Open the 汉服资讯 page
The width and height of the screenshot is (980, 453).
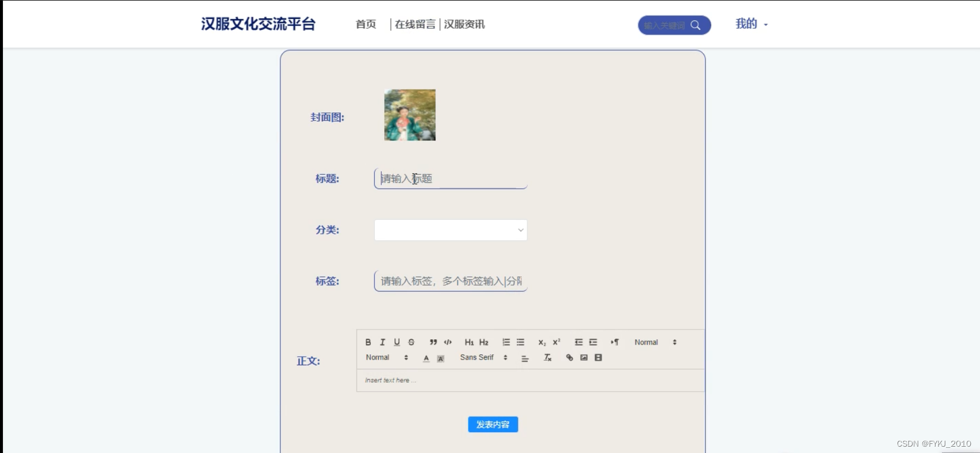(x=464, y=24)
